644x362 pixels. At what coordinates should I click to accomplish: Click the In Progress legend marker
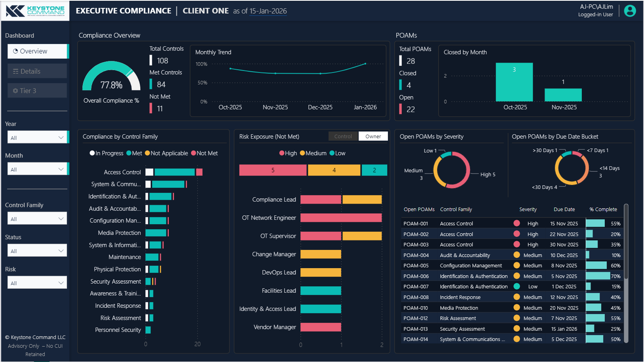pos(92,153)
